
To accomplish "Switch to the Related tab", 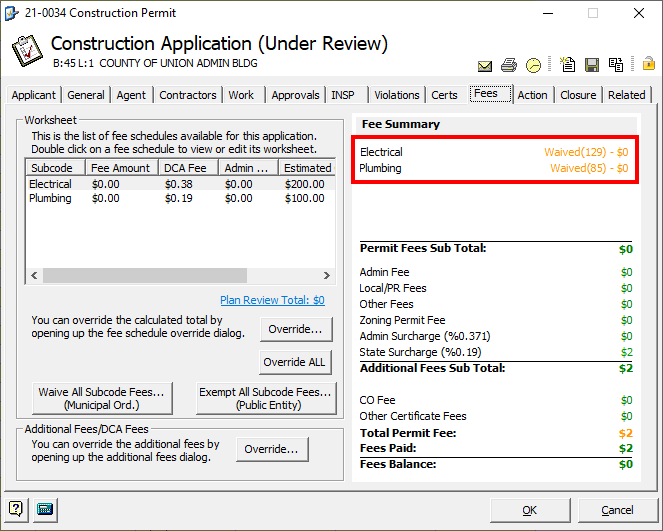I will pyautogui.click(x=627, y=95).
